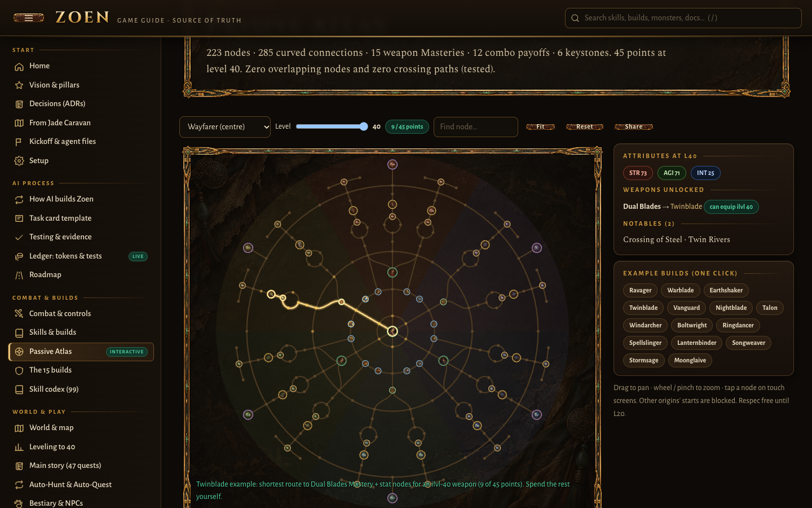Click the Reset button
Viewport: 812px width, 508px height.
pos(585,127)
